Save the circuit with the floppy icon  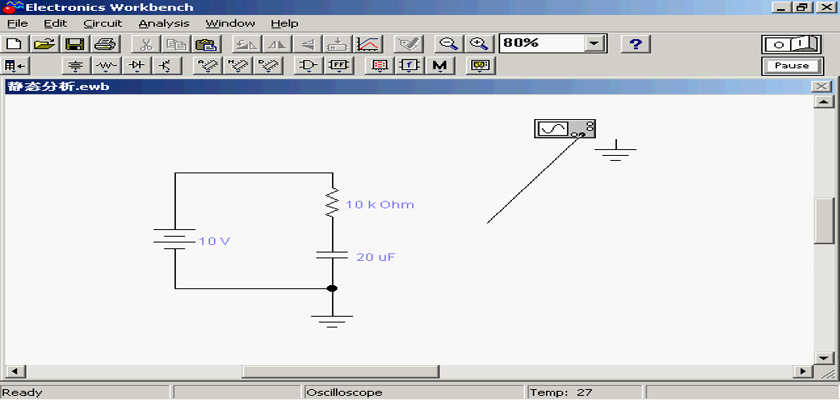(74, 43)
